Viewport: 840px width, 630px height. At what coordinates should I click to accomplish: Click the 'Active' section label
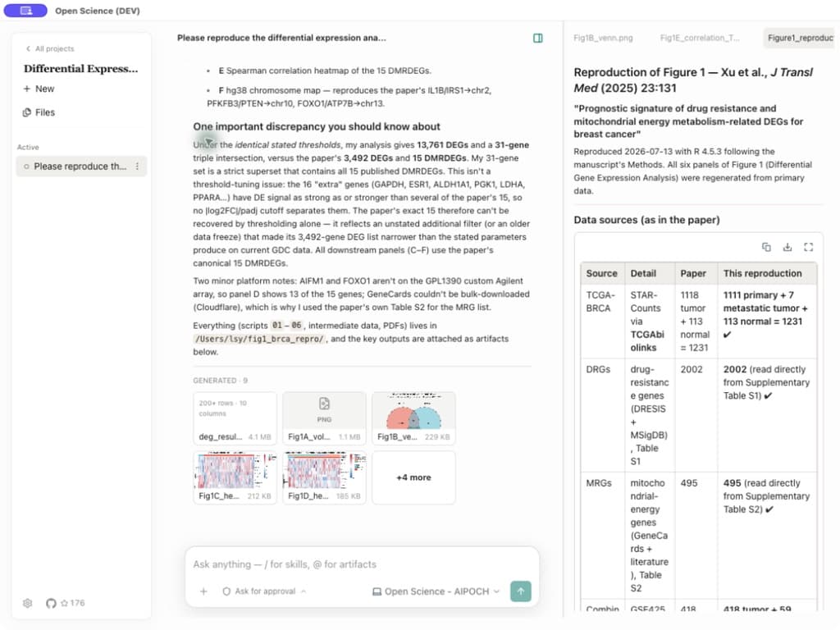[x=28, y=148]
